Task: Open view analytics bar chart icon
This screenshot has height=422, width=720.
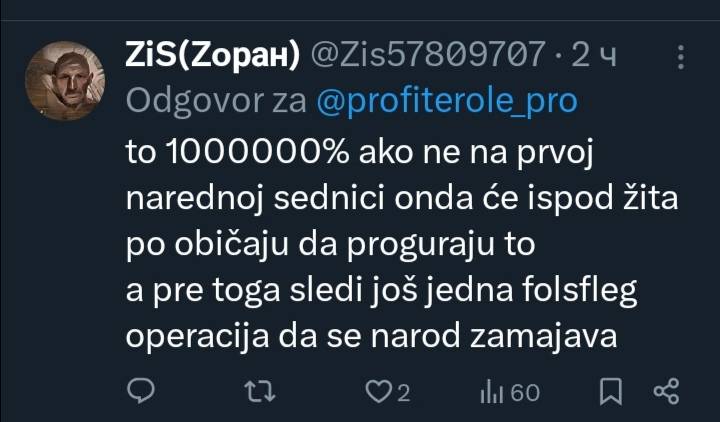Action: pos(492,393)
